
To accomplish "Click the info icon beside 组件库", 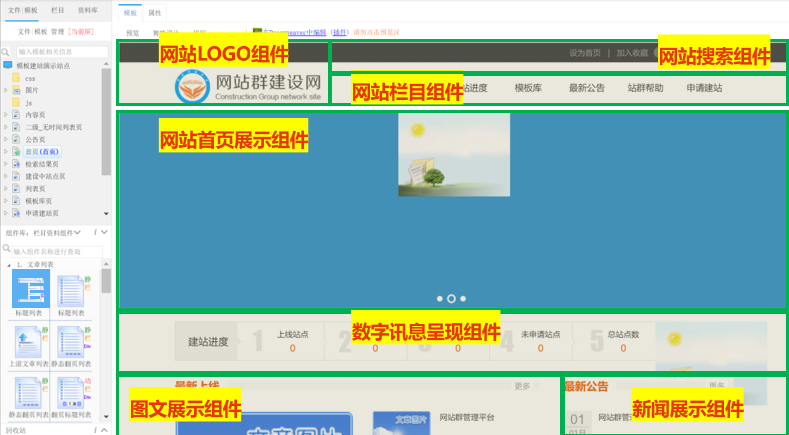I will click(x=95, y=232).
